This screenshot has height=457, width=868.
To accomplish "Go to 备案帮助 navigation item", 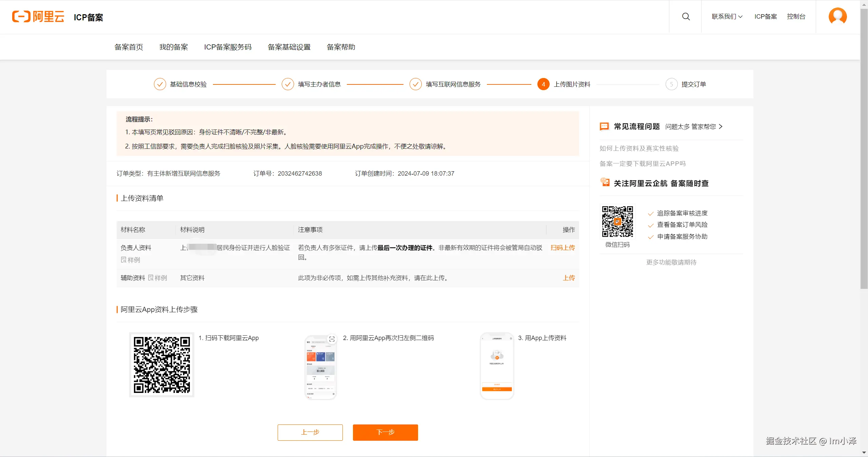I will 341,47.
